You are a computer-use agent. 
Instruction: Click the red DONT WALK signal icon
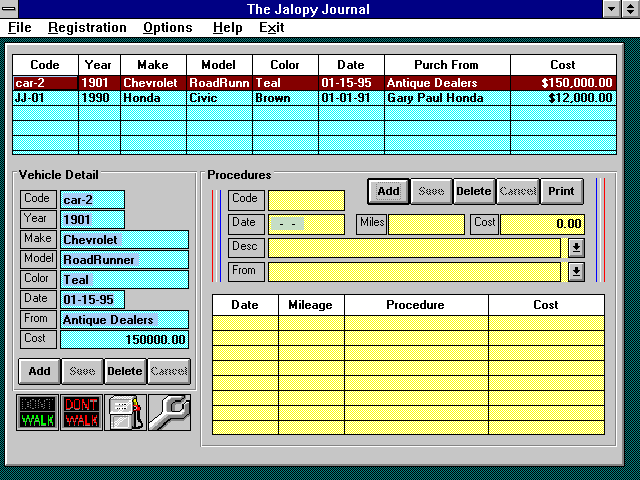point(80,412)
